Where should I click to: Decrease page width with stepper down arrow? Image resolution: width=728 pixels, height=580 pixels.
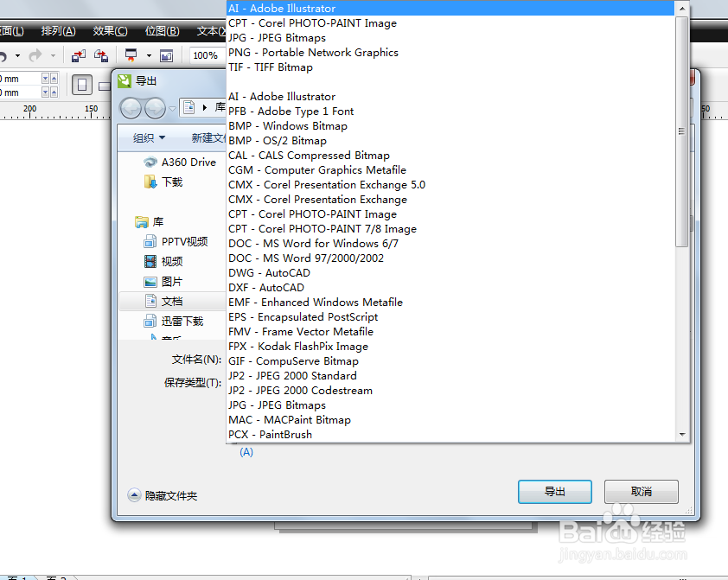[46, 78]
